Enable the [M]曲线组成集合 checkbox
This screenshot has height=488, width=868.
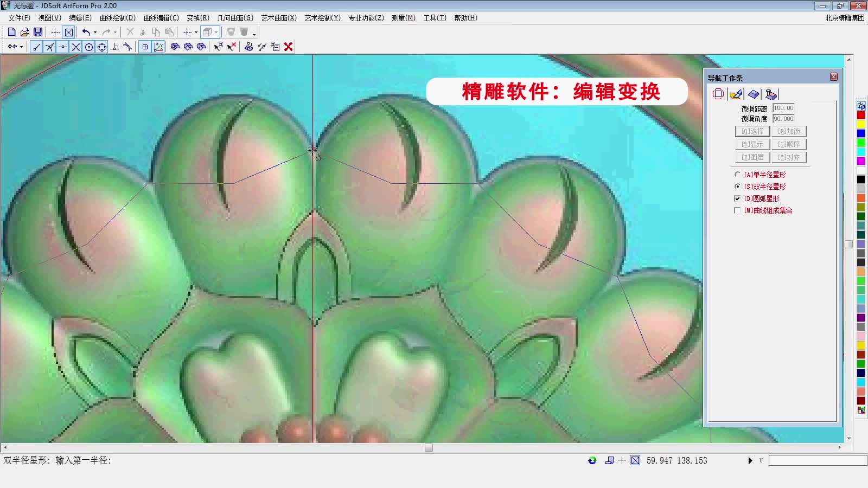point(737,210)
